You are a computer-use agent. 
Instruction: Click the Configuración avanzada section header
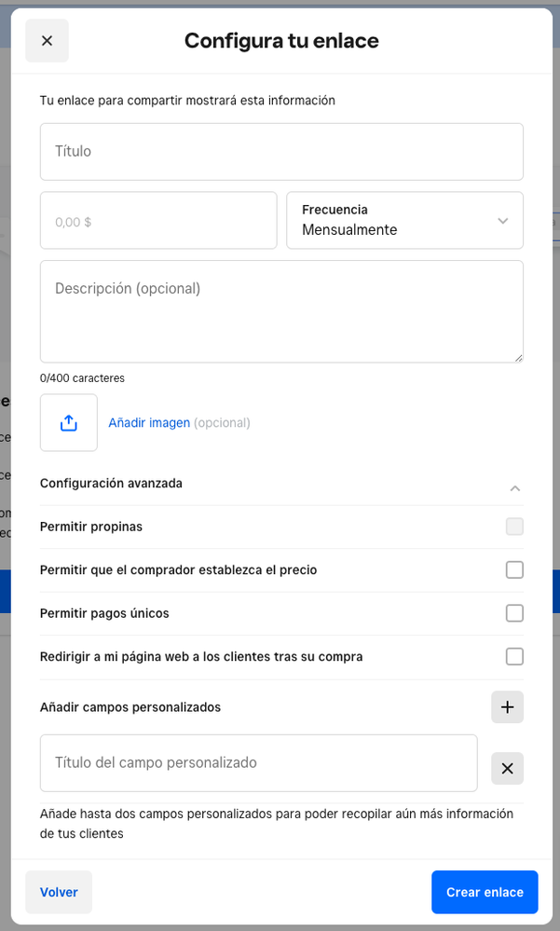click(x=112, y=484)
